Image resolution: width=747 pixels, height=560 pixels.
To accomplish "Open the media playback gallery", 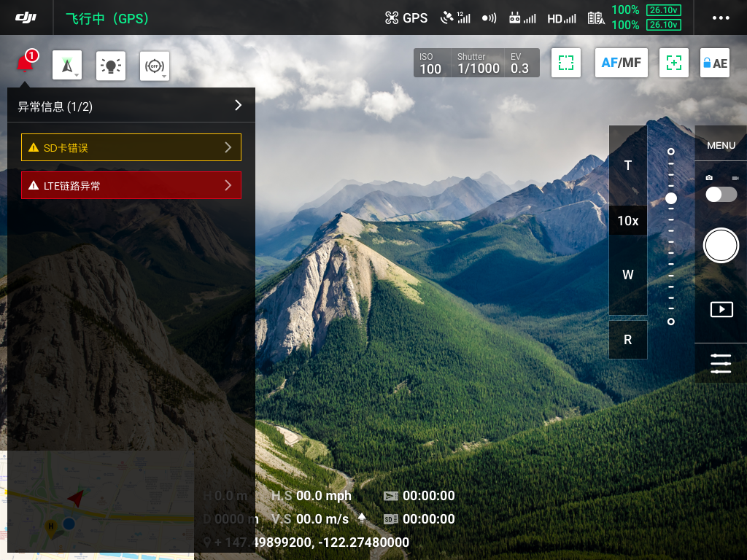I will [721, 309].
